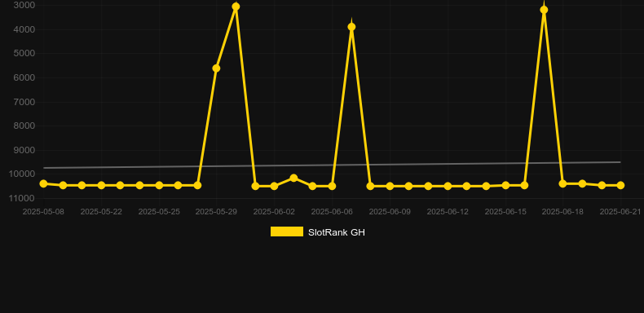This screenshot has width=644, height=313.
Task: Select the data point above 2025-05-22
Action: (101, 186)
